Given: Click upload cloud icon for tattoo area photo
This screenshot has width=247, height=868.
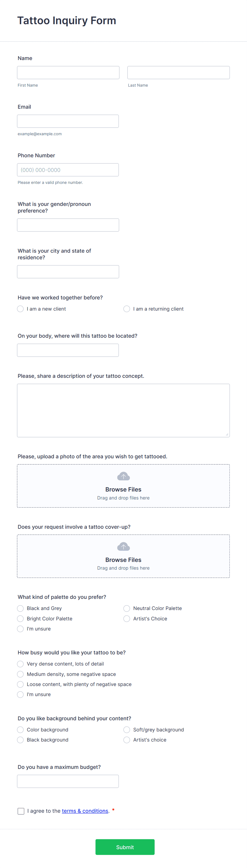Looking at the screenshot, I should [x=123, y=476].
